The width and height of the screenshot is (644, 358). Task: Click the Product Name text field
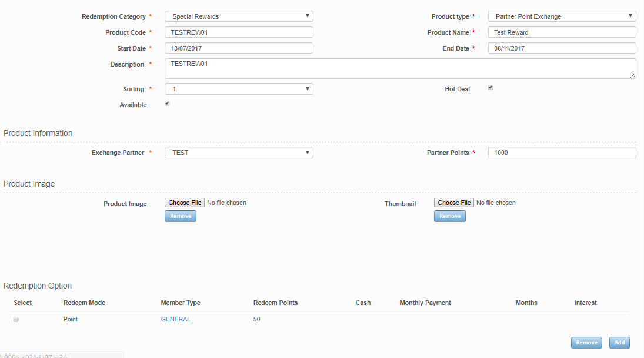(x=562, y=32)
